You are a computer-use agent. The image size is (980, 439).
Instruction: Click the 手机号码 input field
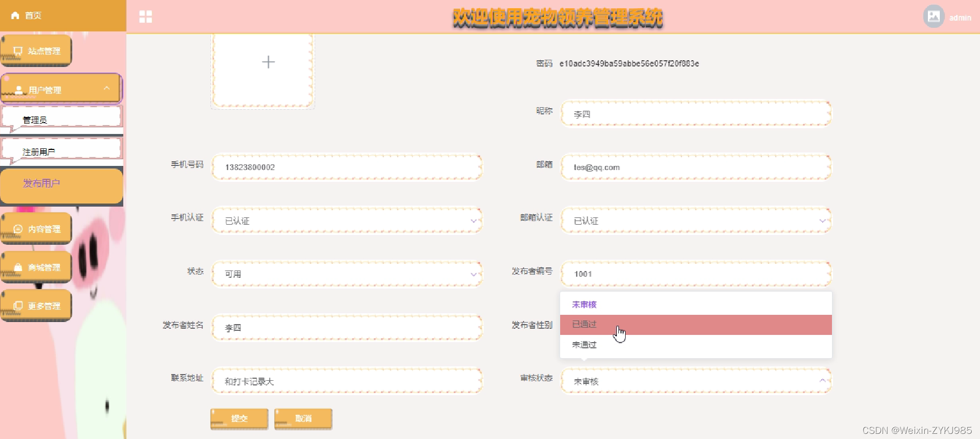click(x=347, y=167)
